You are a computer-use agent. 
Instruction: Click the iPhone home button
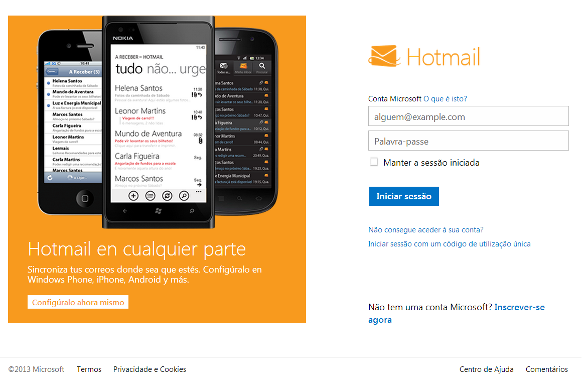pos(85,198)
